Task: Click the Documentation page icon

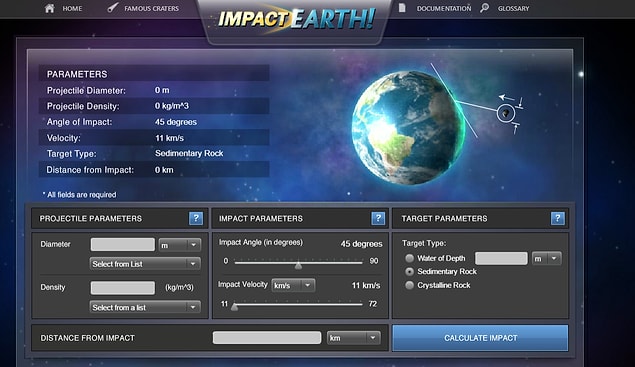Action: (x=402, y=8)
